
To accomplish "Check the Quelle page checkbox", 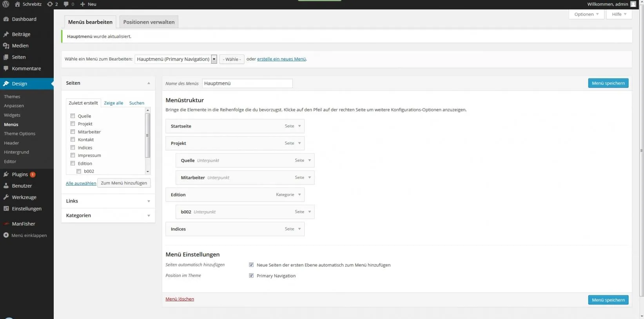I will pyautogui.click(x=73, y=116).
